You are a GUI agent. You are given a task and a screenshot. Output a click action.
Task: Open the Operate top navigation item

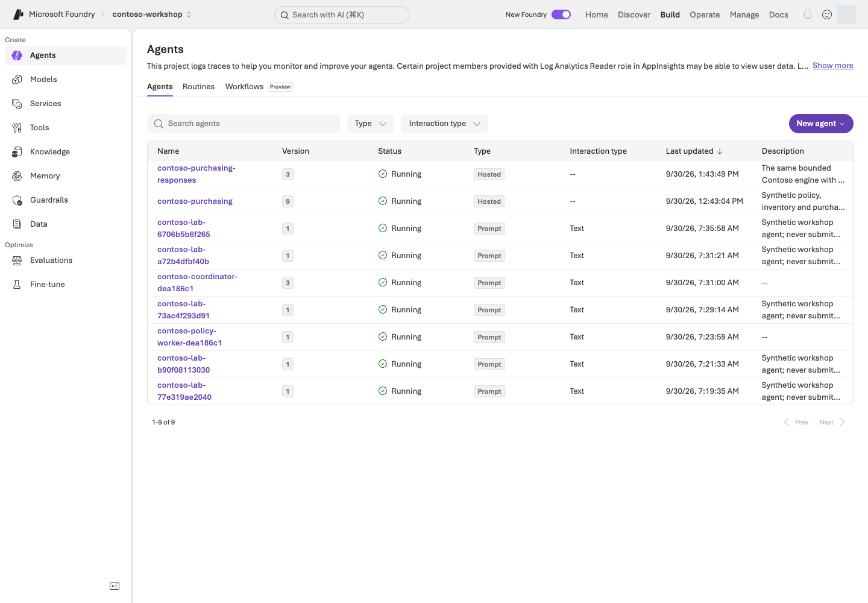tap(705, 14)
